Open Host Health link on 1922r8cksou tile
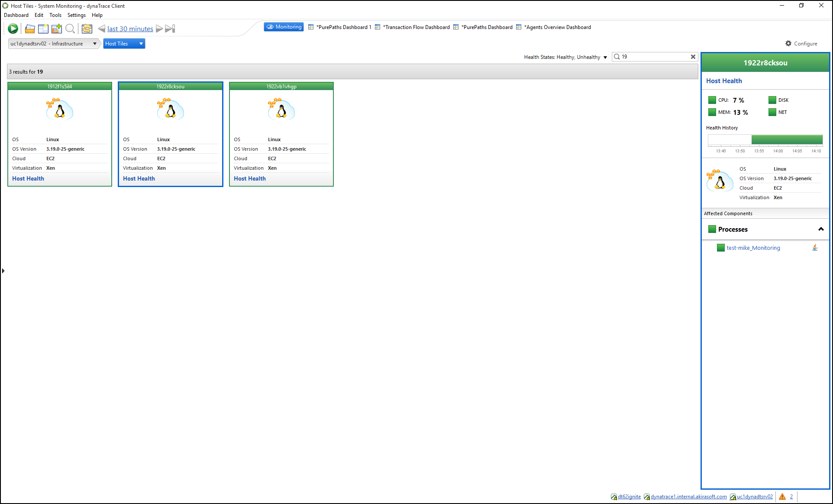Image resolution: width=833 pixels, height=504 pixels. click(139, 178)
